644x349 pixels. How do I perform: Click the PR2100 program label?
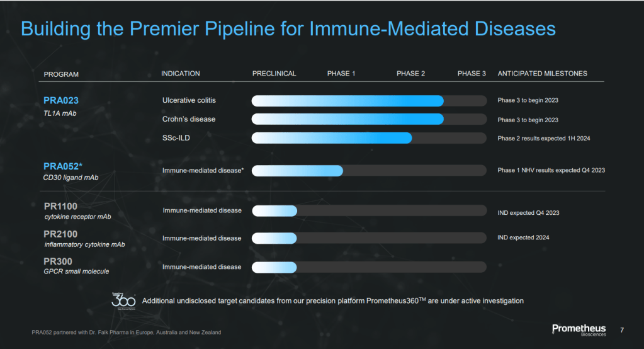click(x=61, y=234)
